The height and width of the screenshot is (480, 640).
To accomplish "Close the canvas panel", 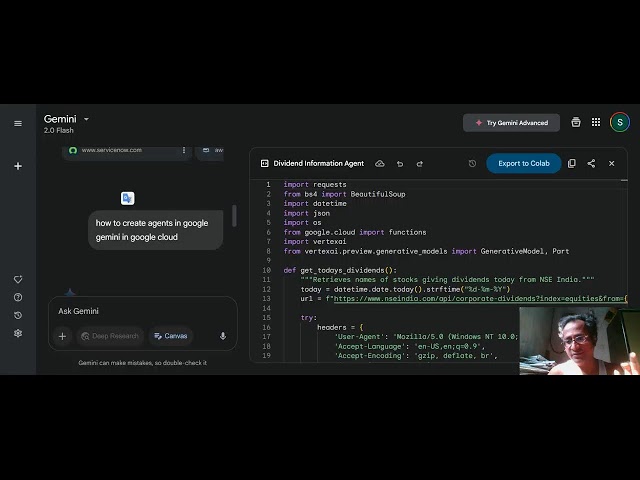I will coord(611,163).
